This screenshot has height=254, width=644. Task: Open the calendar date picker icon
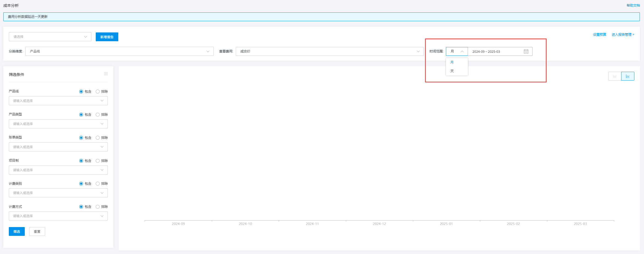[x=526, y=51]
